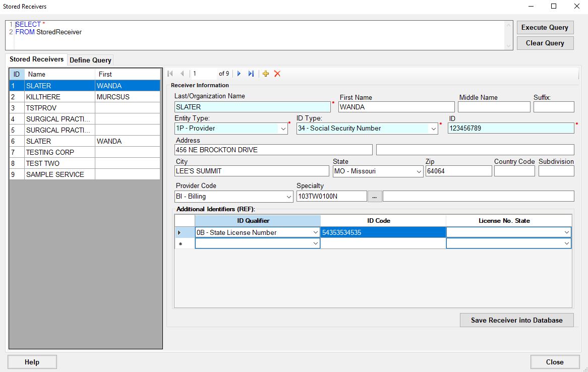Click City field LEE'S SUMMIT
The width and height of the screenshot is (588, 372).
[x=252, y=171]
